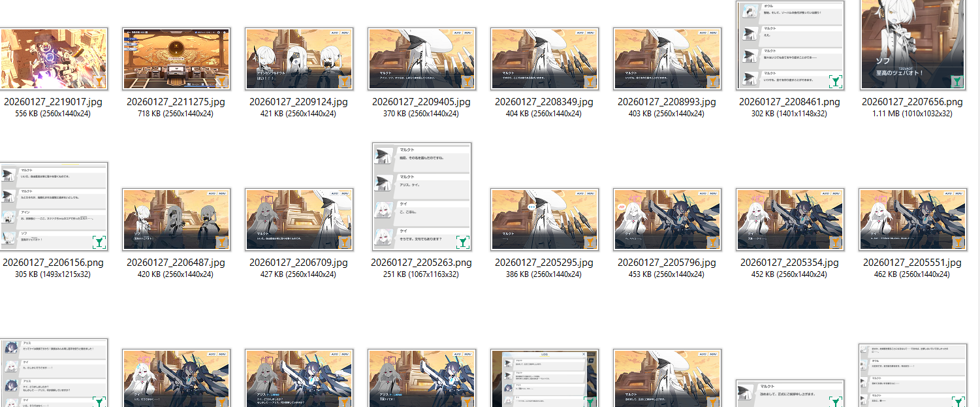The image size is (980, 407).
Task: Click file name 20260127_2219017.jpg
Action: point(53,102)
